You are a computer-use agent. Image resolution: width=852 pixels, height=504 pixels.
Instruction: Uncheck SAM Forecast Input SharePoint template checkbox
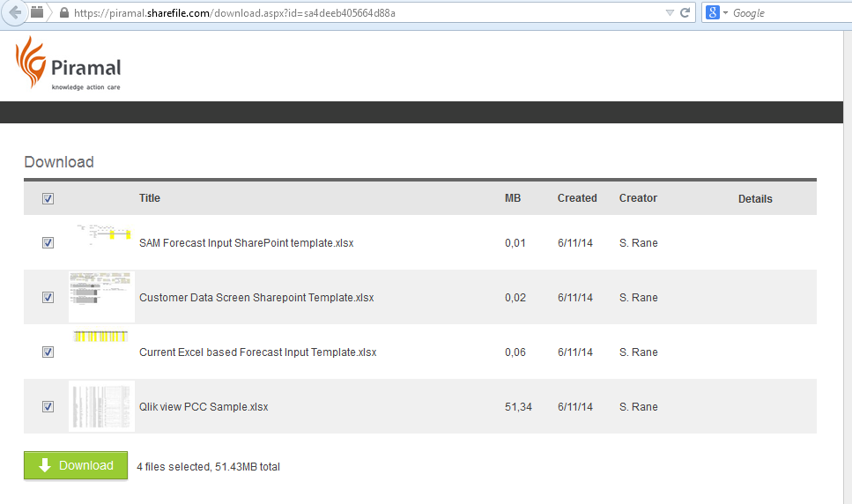[48, 243]
